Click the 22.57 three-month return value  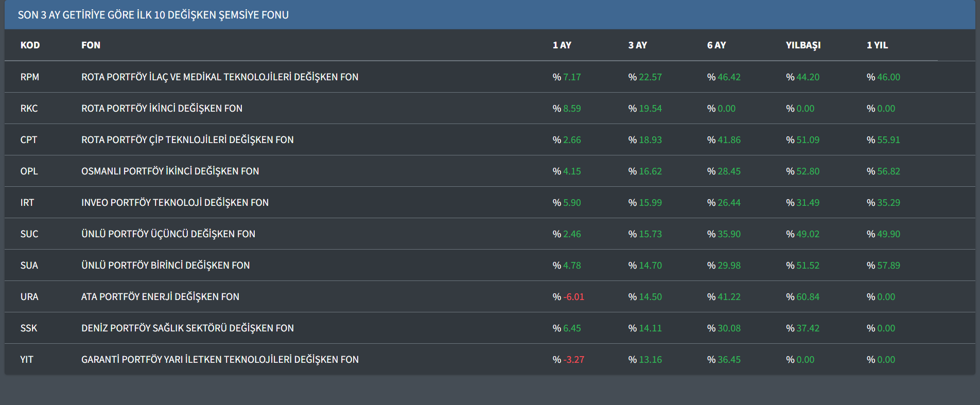pyautogui.click(x=650, y=77)
